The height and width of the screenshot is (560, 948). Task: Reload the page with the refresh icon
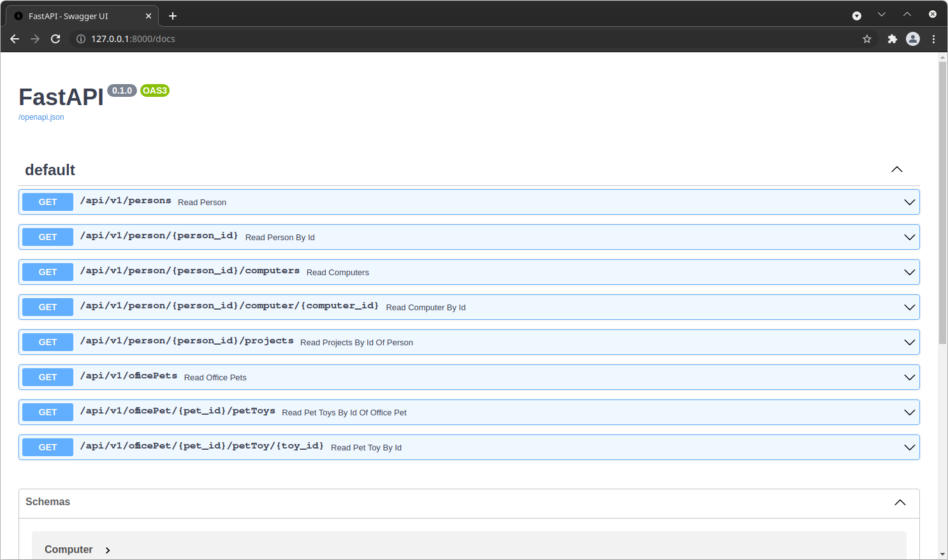[x=55, y=39]
